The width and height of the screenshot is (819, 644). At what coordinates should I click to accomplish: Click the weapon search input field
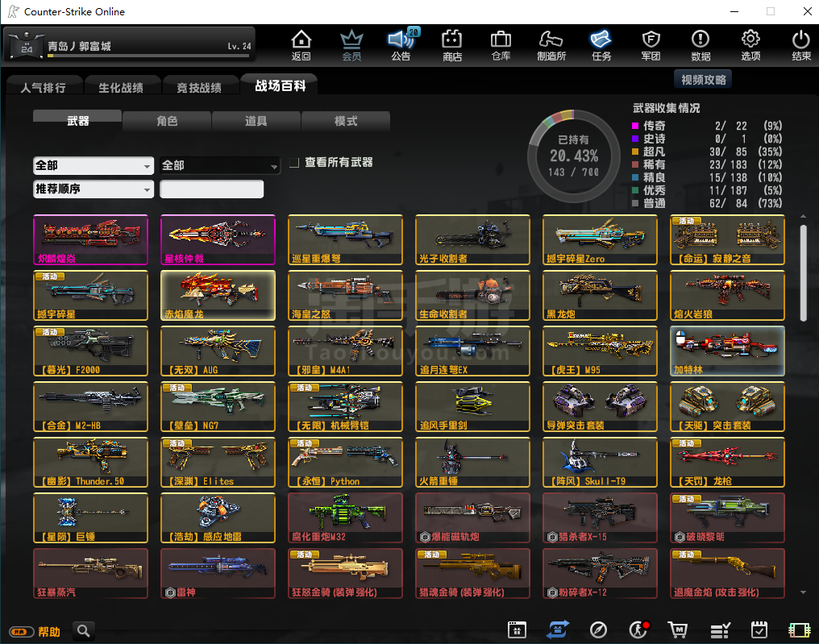(211, 189)
